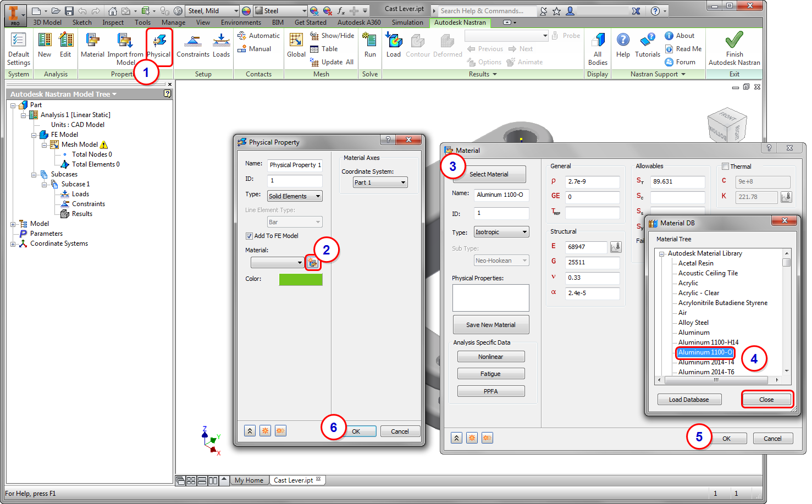Toggle the Add To FE Model checkbox
The image size is (812, 504).
click(x=249, y=236)
